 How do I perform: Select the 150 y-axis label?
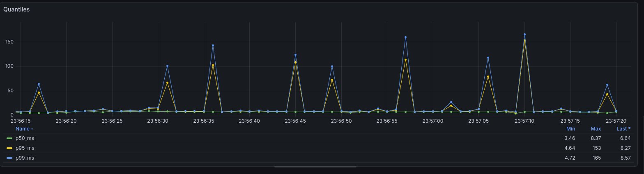[10, 42]
